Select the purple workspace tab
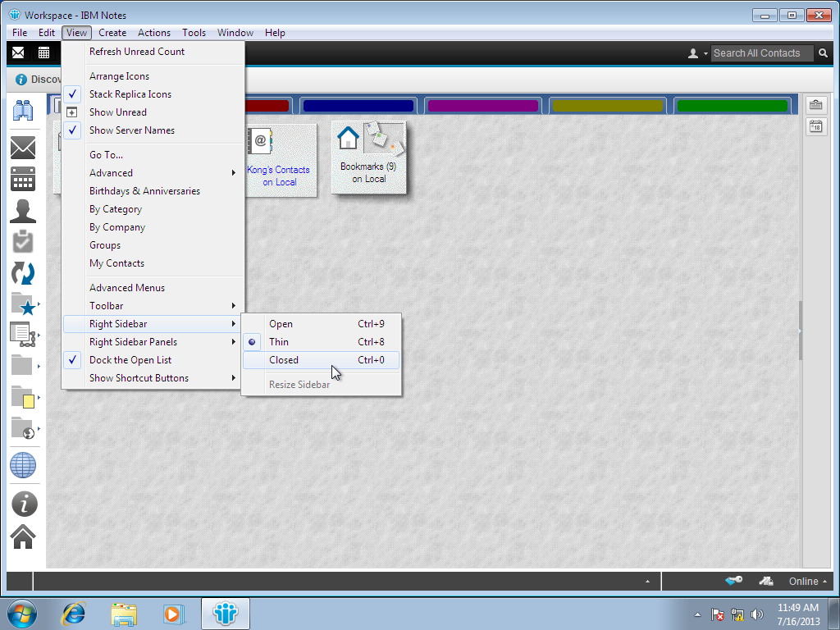The image size is (840, 630). pyautogui.click(x=482, y=106)
